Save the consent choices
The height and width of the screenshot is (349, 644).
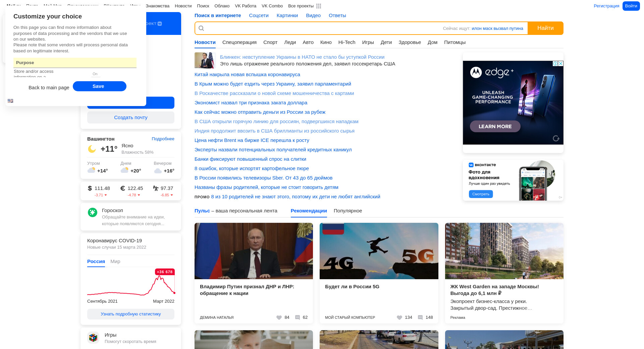pos(100,86)
